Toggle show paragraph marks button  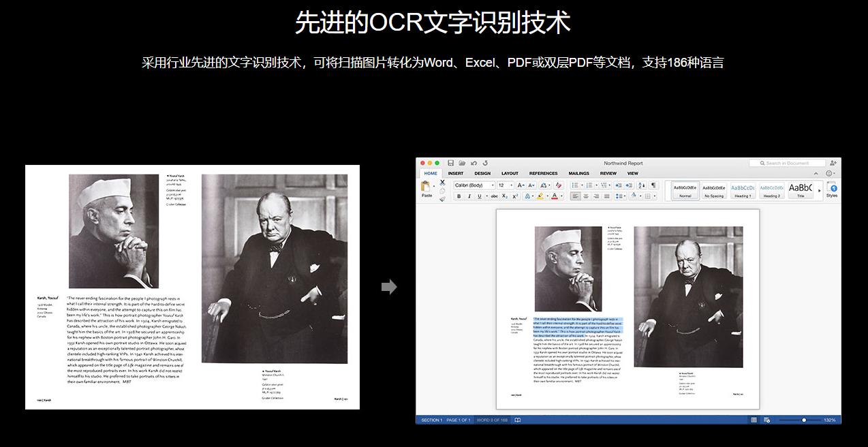[653, 185]
